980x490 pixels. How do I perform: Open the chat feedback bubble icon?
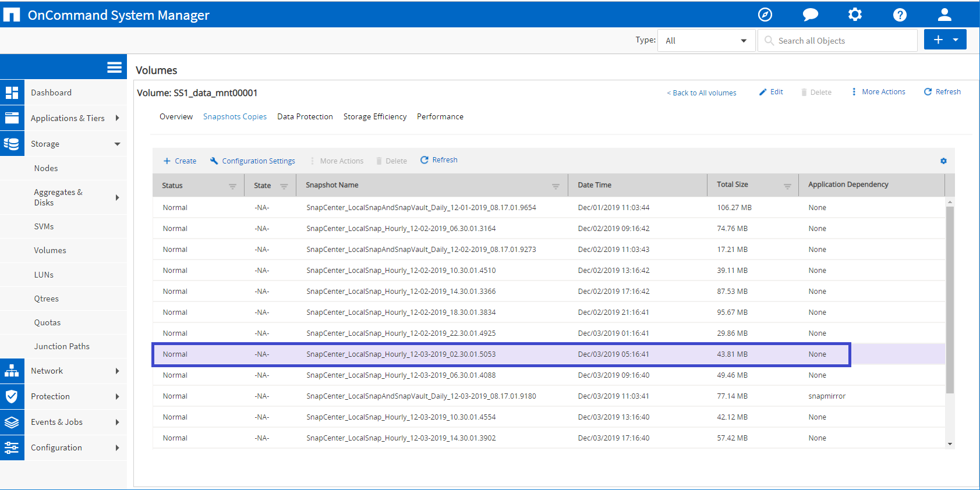click(x=810, y=15)
